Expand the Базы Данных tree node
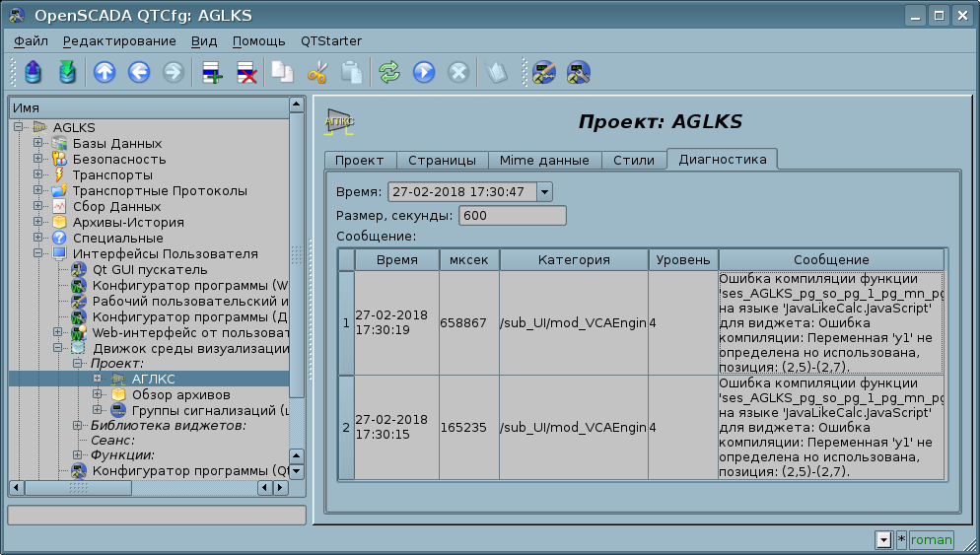The width and height of the screenshot is (980, 555). pyautogui.click(x=38, y=143)
